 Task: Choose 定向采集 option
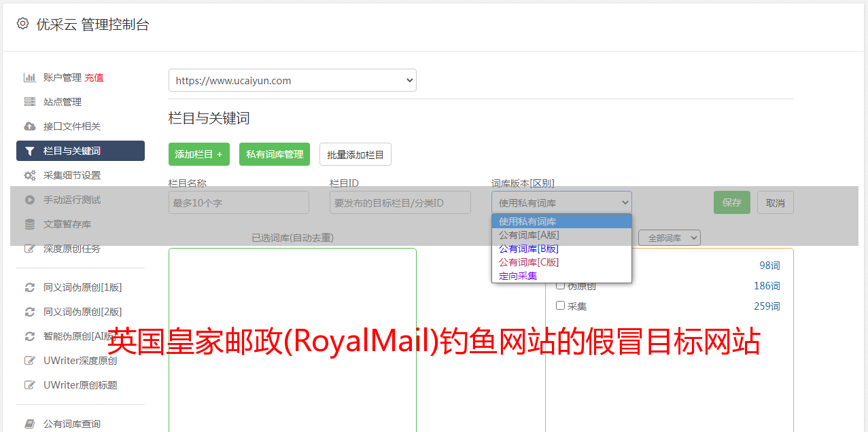tap(561, 276)
